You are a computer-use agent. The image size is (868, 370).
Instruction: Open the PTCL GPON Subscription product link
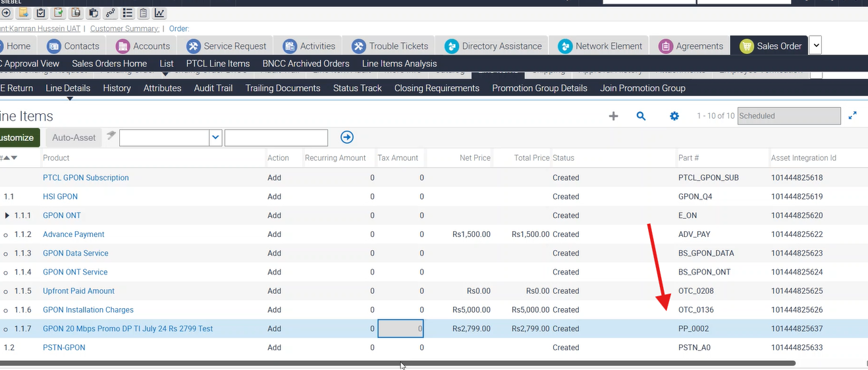[x=86, y=178]
